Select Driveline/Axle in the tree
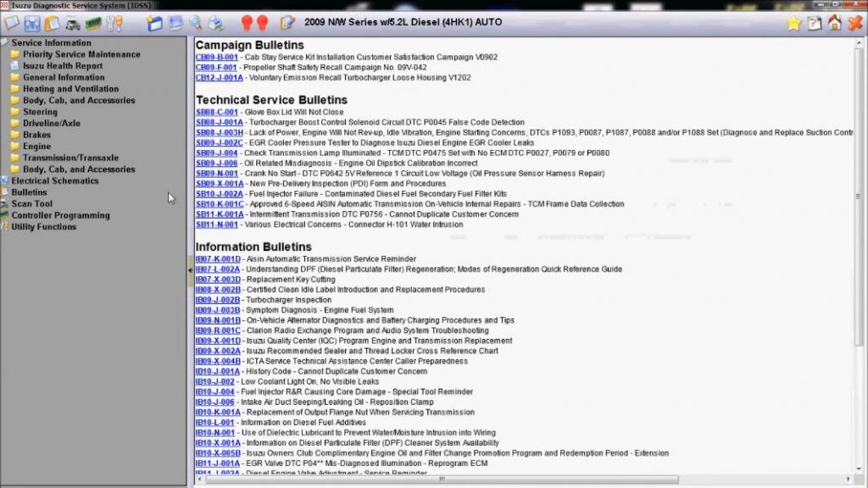 [52, 124]
